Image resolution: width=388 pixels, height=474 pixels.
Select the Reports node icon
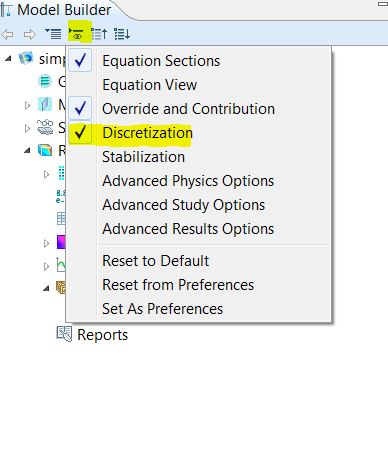[64, 334]
